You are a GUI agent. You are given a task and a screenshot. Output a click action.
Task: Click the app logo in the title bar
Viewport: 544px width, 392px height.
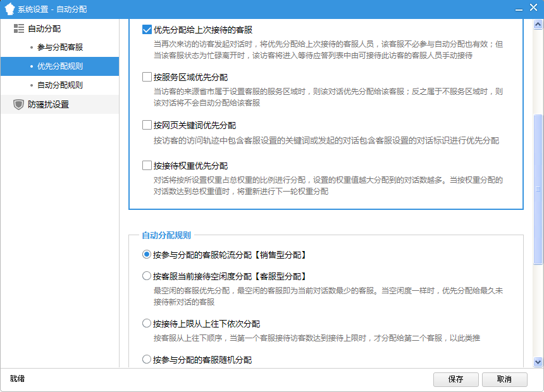[x=9, y=9]
